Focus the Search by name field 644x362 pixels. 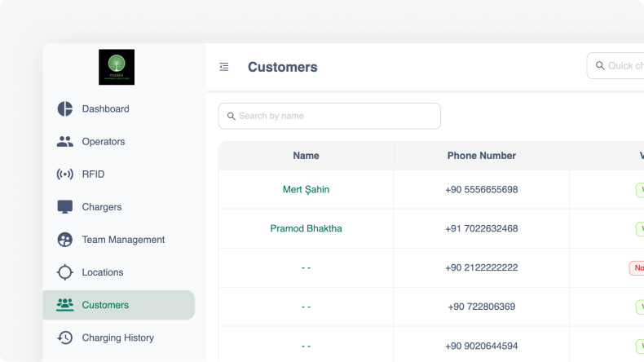(x=334, y=116)
